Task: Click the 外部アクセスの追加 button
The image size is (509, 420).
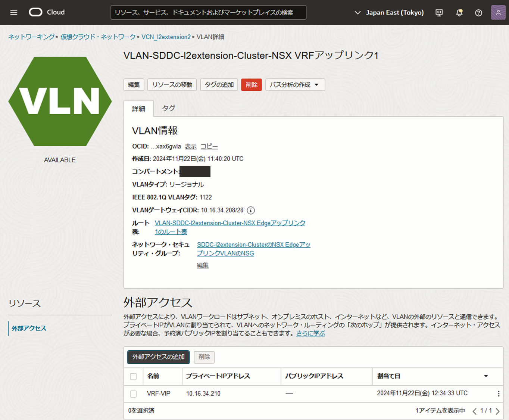Action: [159, 357]
